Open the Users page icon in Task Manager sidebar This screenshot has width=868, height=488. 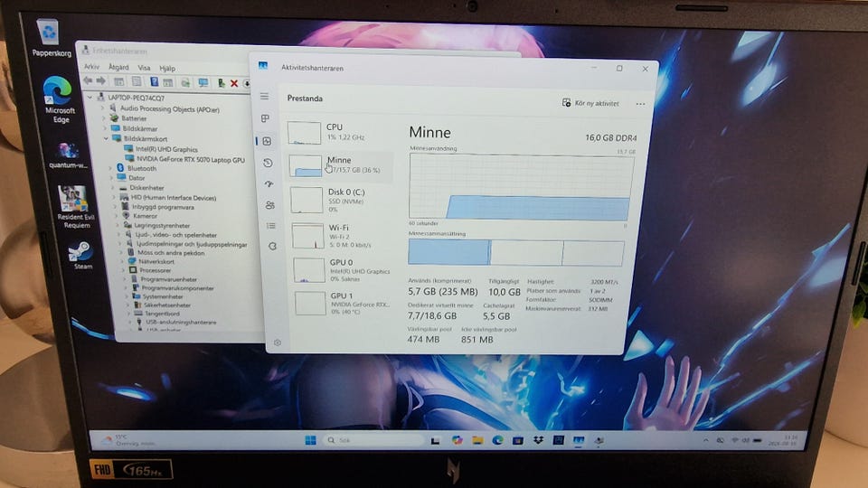(x=270, y=205)
